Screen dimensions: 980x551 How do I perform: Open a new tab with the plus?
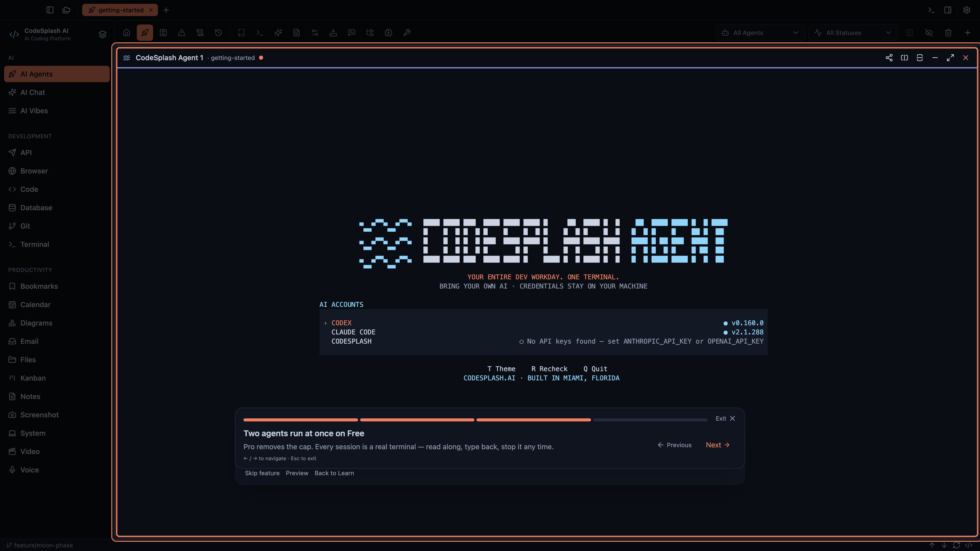166,10
